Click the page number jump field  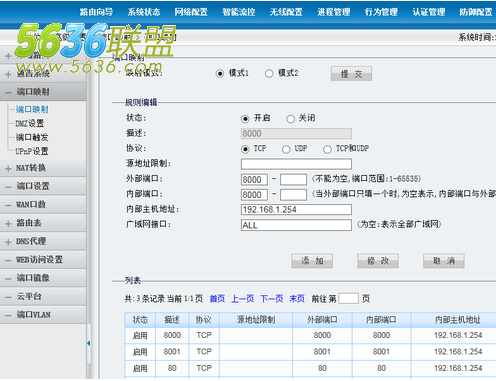(348, 298)
